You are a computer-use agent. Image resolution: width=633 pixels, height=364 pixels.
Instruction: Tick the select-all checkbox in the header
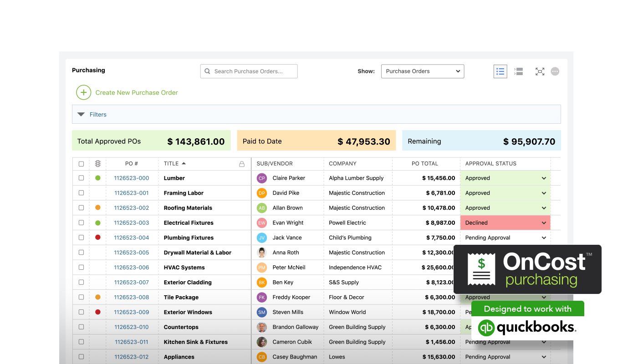coord(81,164)
